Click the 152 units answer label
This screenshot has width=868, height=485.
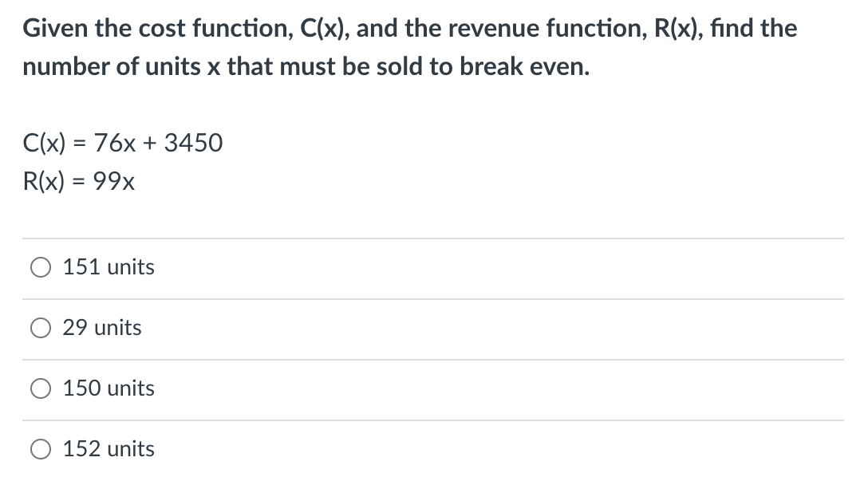108,448
